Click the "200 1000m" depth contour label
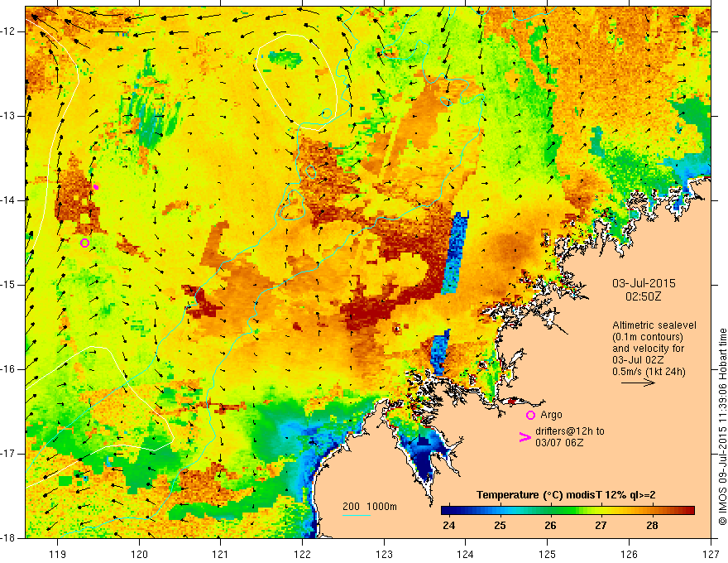The image size is (728, 563). [370, 507]
